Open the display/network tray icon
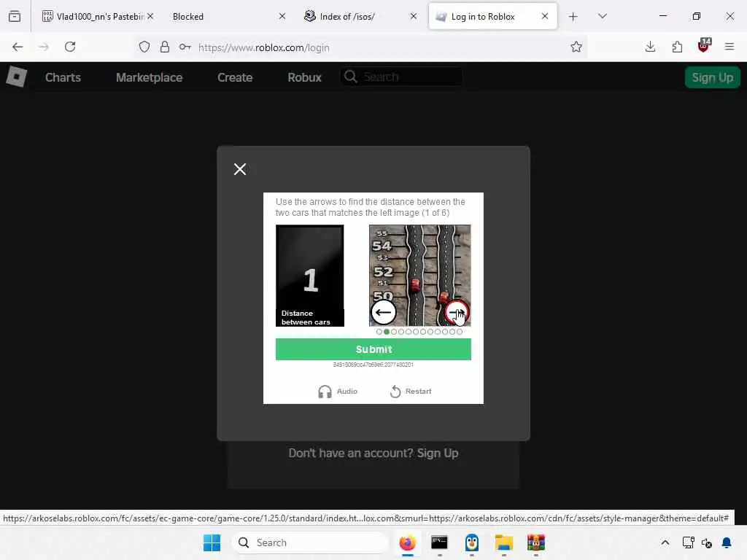747x560 pixels. coord(688,542)
